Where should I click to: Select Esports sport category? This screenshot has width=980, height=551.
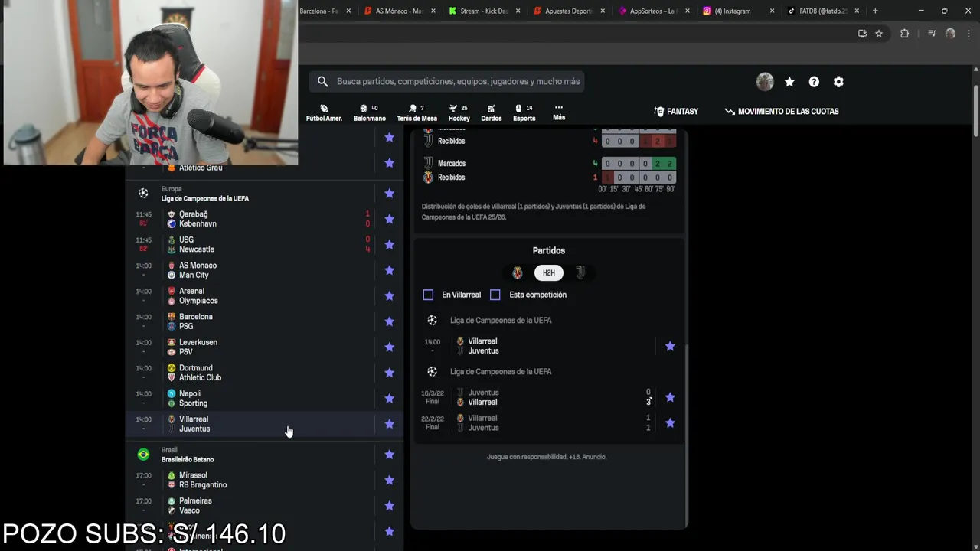point(524,112)
